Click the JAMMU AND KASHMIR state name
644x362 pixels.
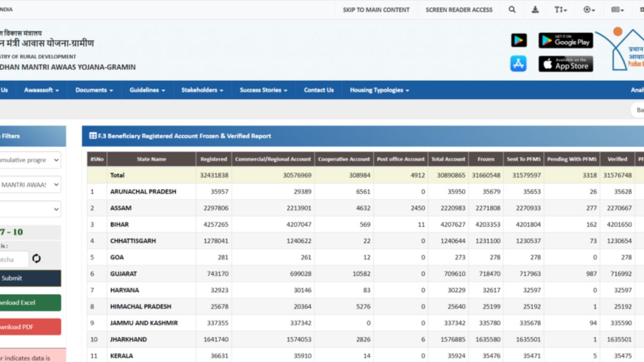pos(144,323)
